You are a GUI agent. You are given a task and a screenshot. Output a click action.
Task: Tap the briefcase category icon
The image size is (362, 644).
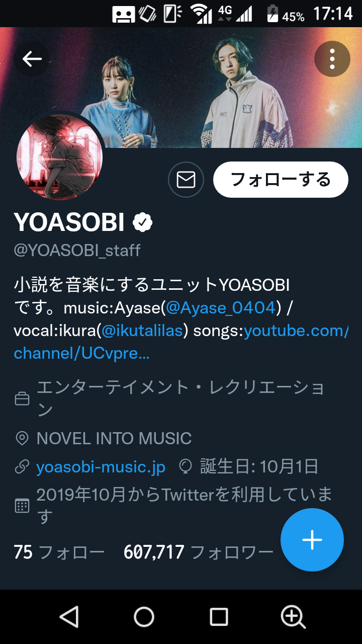click(x=22, y=399)
